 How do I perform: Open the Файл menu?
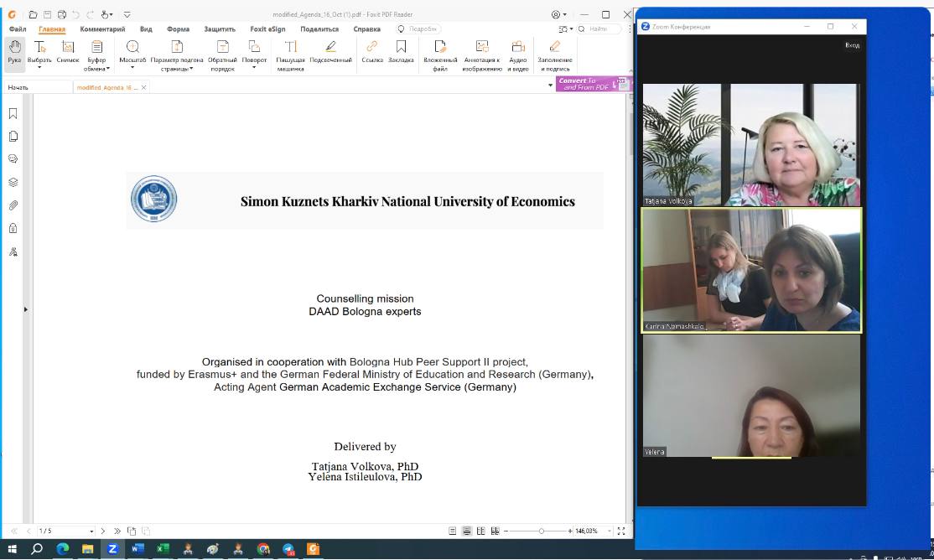tap(18, 29)
